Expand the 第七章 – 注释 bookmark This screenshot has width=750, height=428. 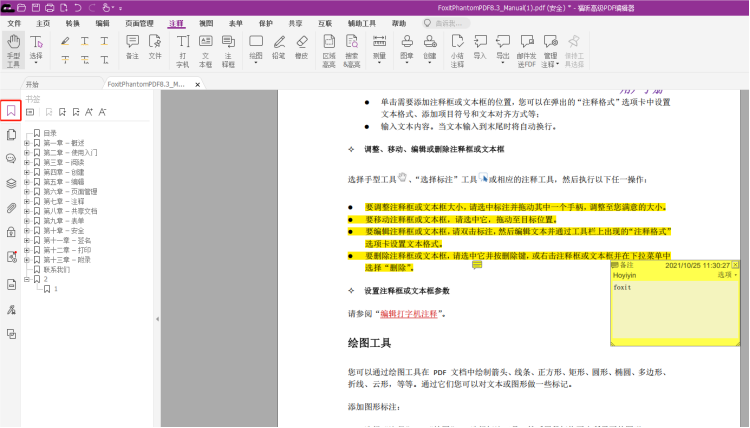[x=27, y=201]
